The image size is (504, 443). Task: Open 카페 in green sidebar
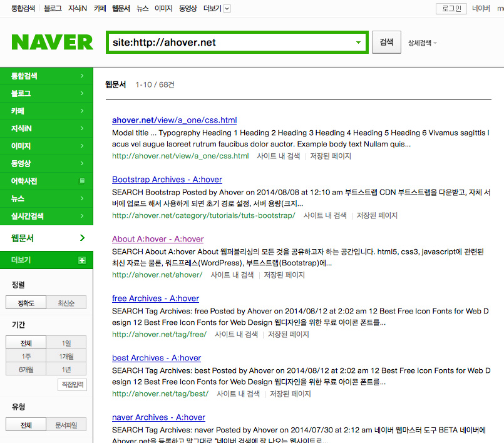pos(46,111)
